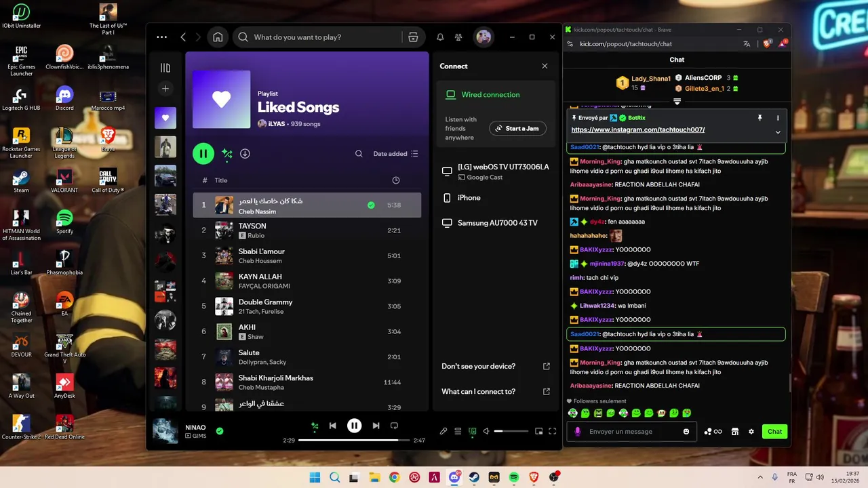Select the Sbabi L'amour track
This screenshot has height=488, width=868.
pyautogui.click(x=307, y=256)
